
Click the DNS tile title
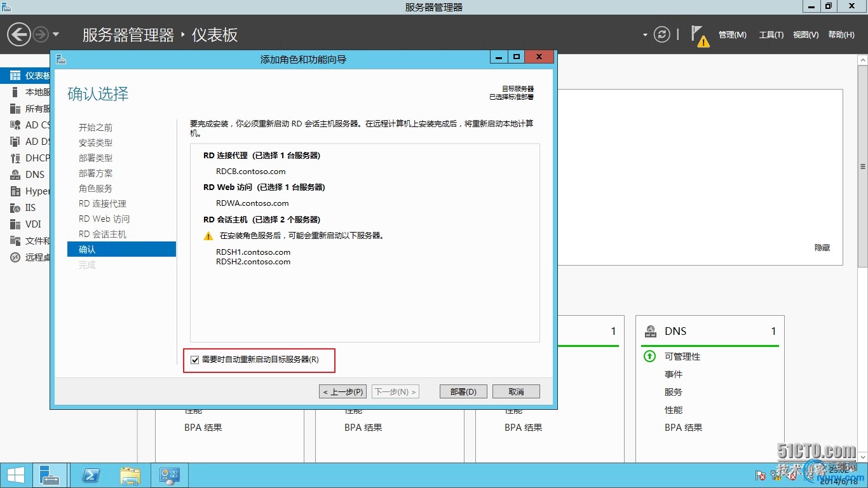[675, 331]
